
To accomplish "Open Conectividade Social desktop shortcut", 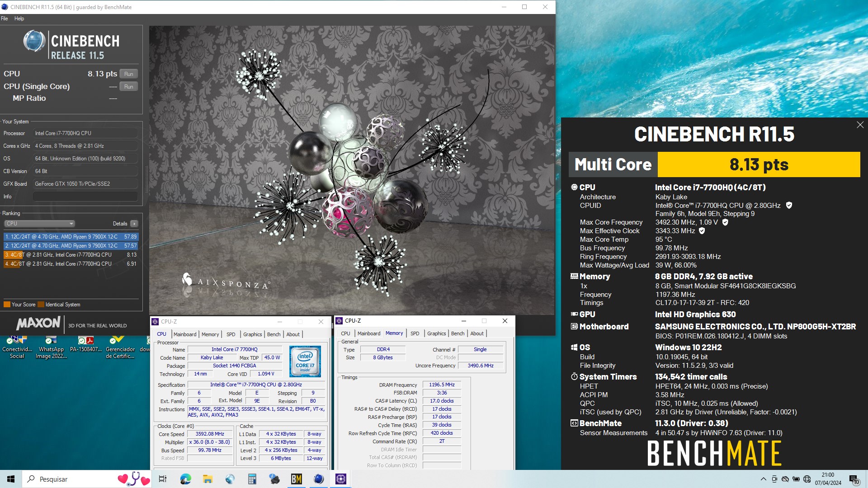I will click(x=17, y=347).
